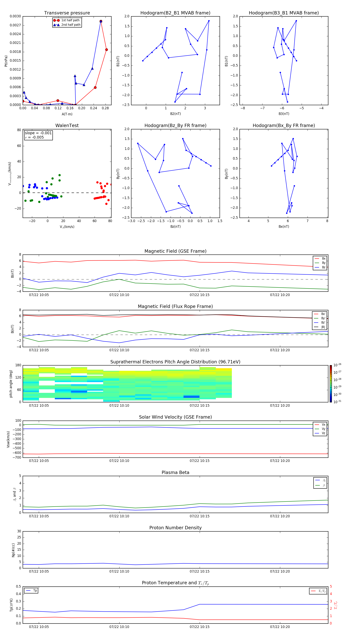Click the red 'Te/Tp' right axis label
Image resolution: width=351 pixels, height=644 pixels.
coord(336,605)
